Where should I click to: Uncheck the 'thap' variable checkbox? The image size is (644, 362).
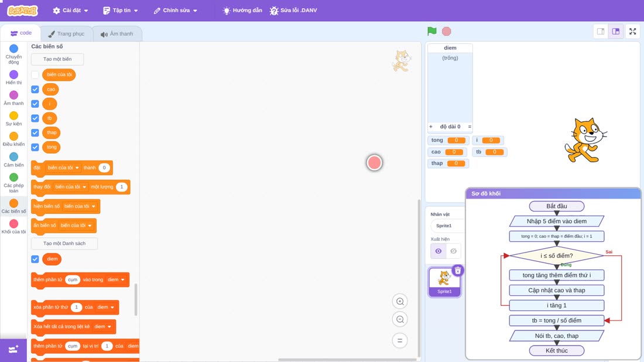point(35,133)
